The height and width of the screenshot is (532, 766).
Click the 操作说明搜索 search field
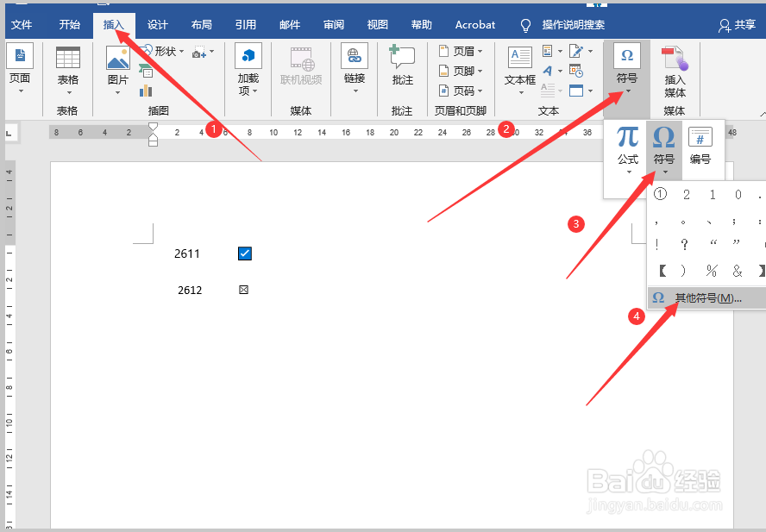[x=573, y=25]
